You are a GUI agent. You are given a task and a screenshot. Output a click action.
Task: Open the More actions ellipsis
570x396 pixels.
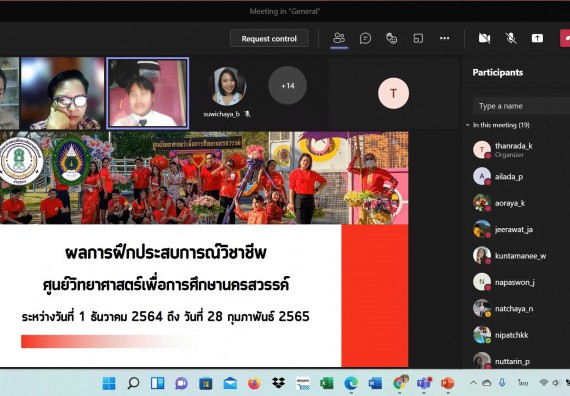445,38
